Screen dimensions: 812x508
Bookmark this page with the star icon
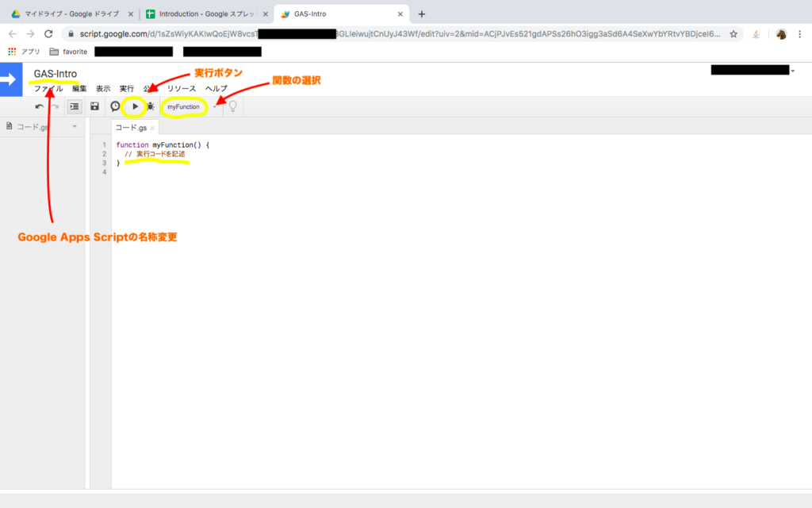point(733,34)
